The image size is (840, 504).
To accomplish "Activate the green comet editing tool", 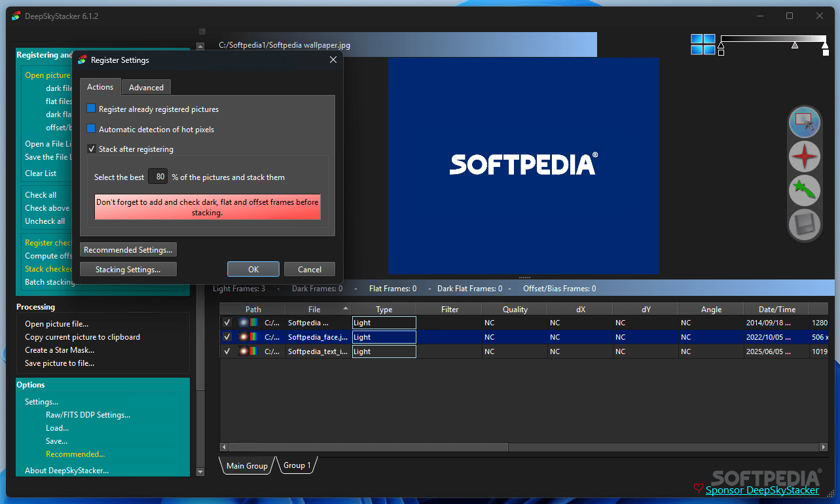I will [x=804, y=191].
